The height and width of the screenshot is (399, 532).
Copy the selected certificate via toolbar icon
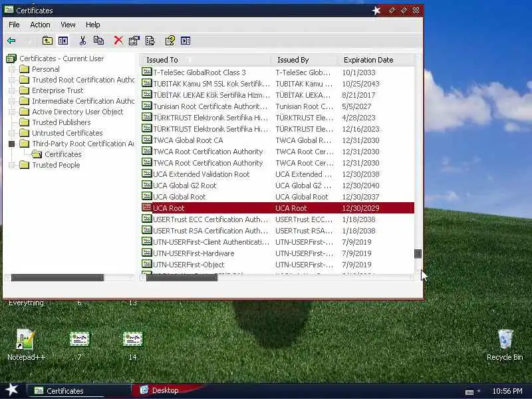[x=98, y=41]
